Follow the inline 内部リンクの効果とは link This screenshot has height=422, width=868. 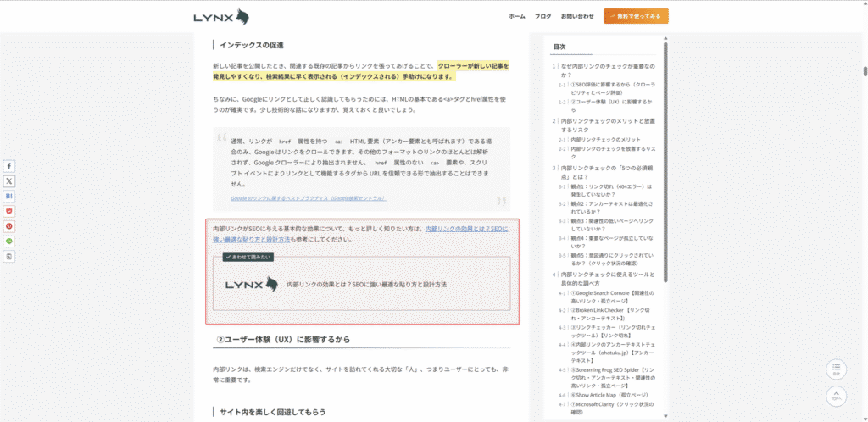click(465, 229)
